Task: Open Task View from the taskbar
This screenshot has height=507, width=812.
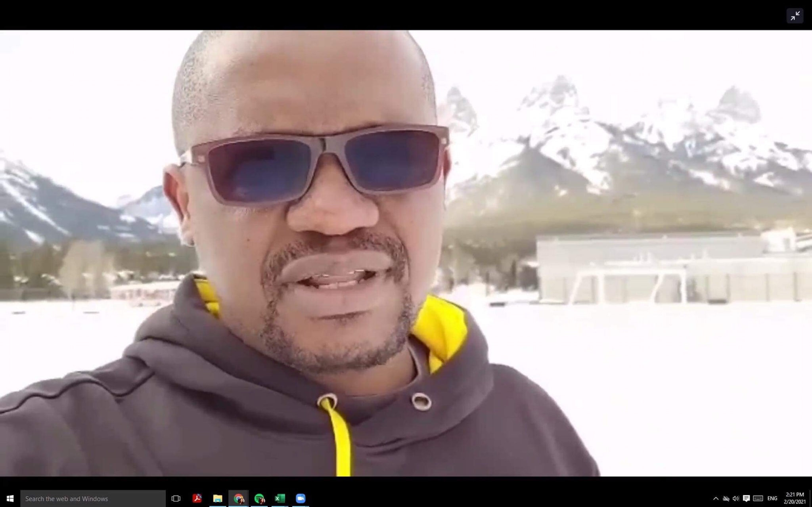Action: click(176, 498)
